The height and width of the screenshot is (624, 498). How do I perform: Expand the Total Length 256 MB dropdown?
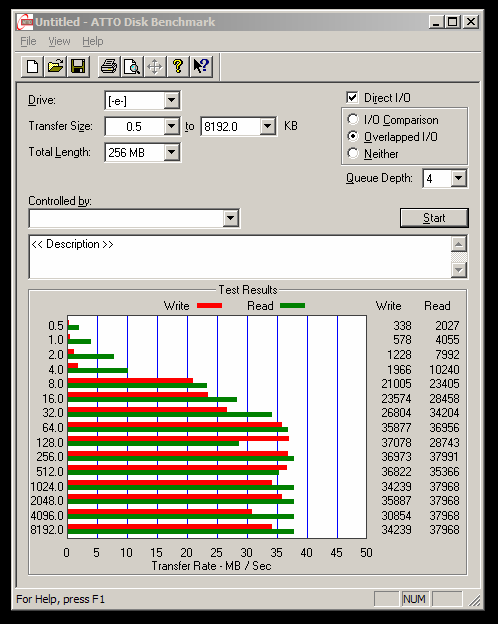click(172, 152)
